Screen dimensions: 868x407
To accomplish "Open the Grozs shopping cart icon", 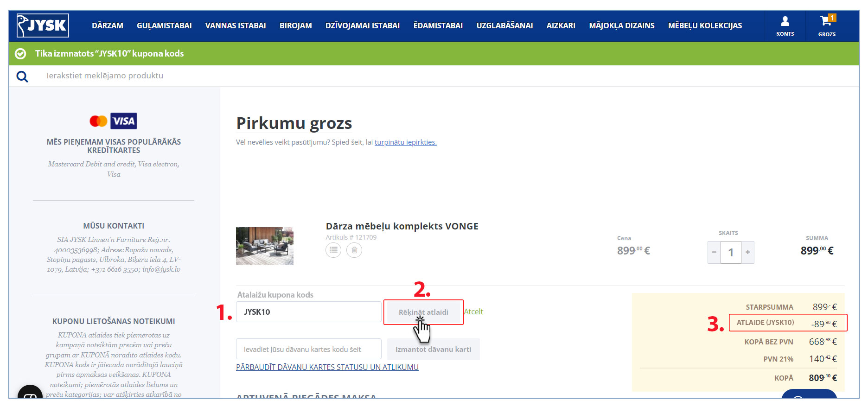I will 827,26.
